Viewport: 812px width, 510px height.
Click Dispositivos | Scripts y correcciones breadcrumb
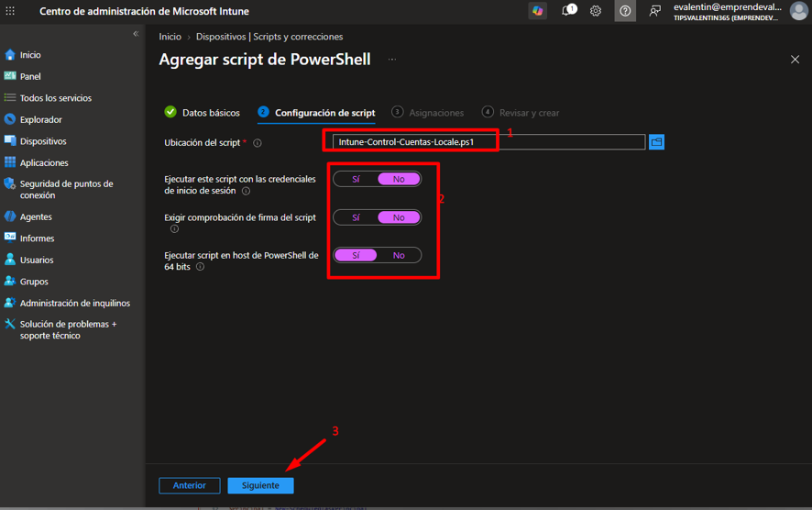click(x=269, y=37)
